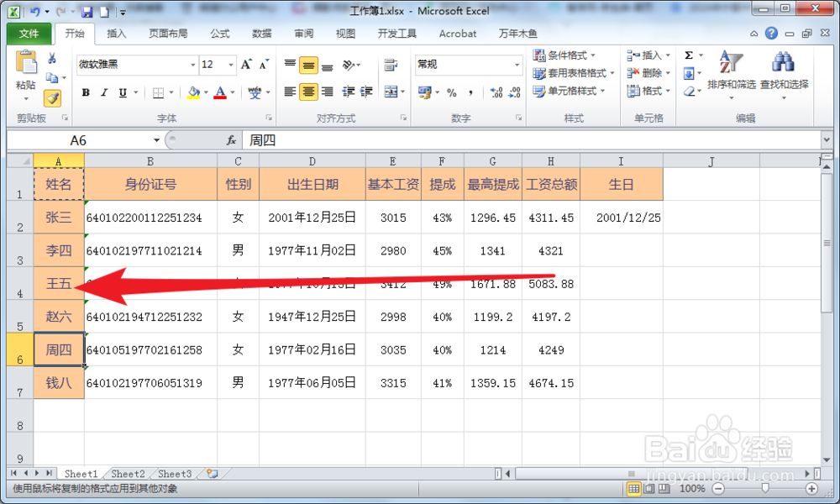
Task: Open Find and Select binoculars icon
Action: pos(783,63)
